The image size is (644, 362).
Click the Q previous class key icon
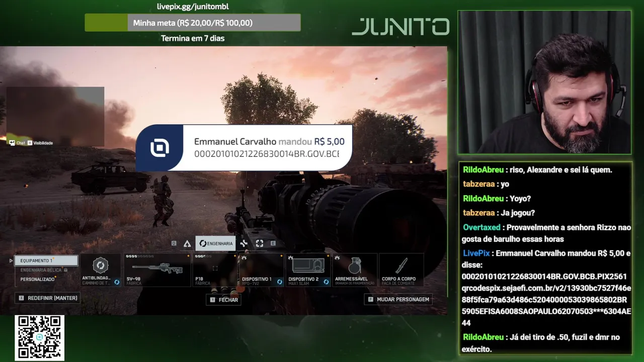[174, 243]
